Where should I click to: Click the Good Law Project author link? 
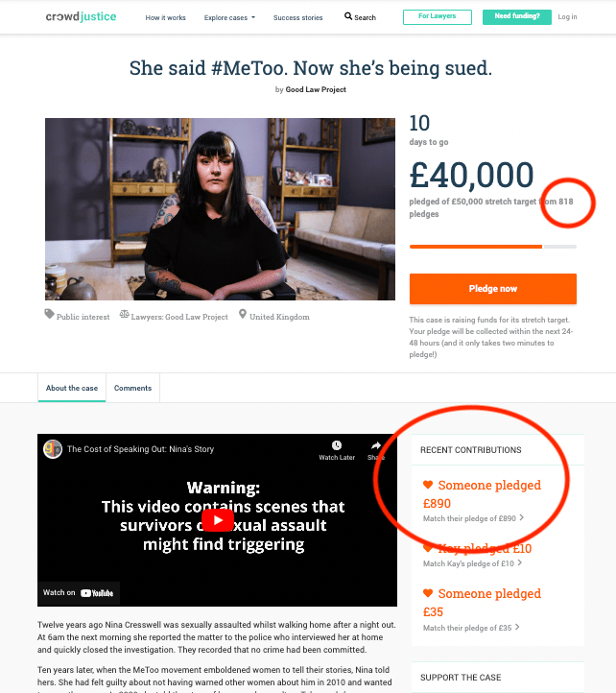coord(316,90)
